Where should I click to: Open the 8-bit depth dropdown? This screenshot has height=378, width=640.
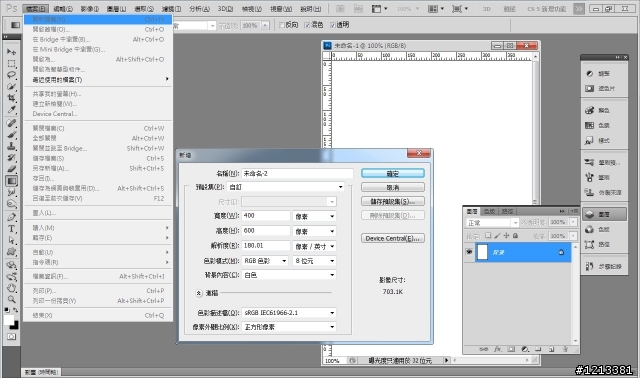pos(314,260)
